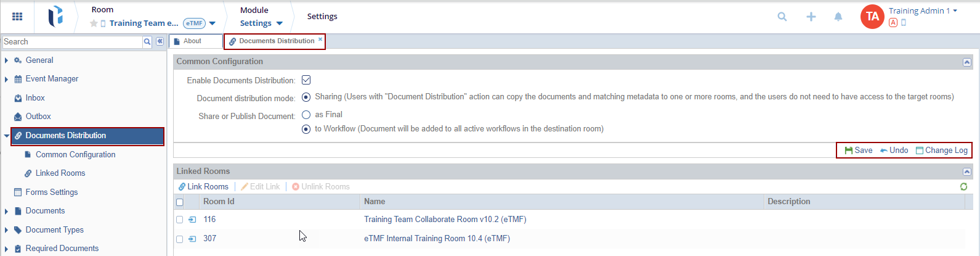The width and height of the screenshot is (980, 256).
Task: Switch to the About tab
Action: click(192, 41)
